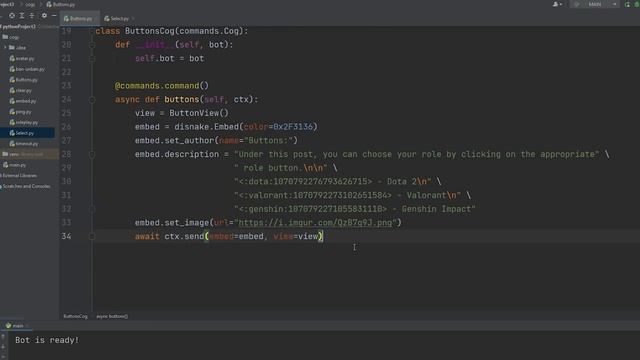Expand the .idea folder arrow

(5, 48)
